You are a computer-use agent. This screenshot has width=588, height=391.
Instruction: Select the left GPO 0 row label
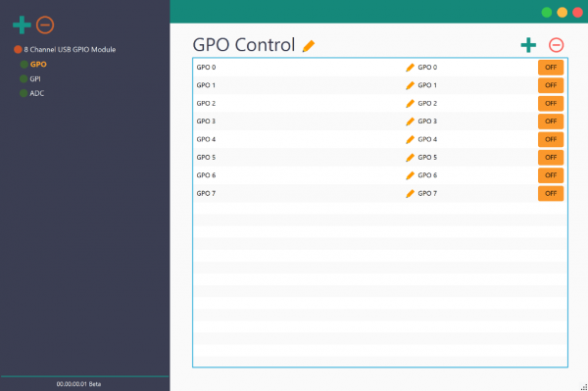pos(206,68)
